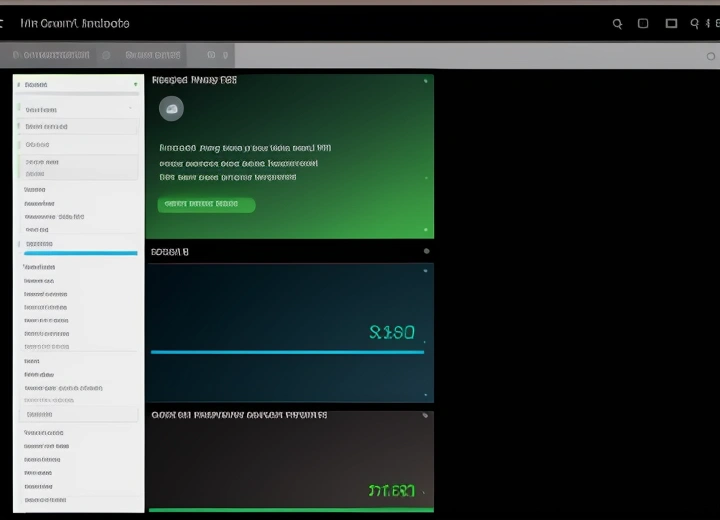Click the blue progress bar in the teal card

tap(287, 352)
